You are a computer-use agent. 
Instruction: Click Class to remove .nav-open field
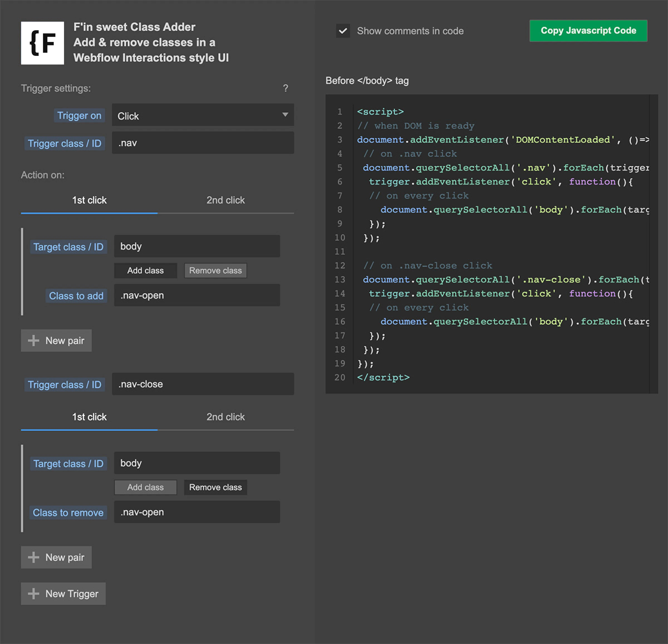tap(197, 512)
